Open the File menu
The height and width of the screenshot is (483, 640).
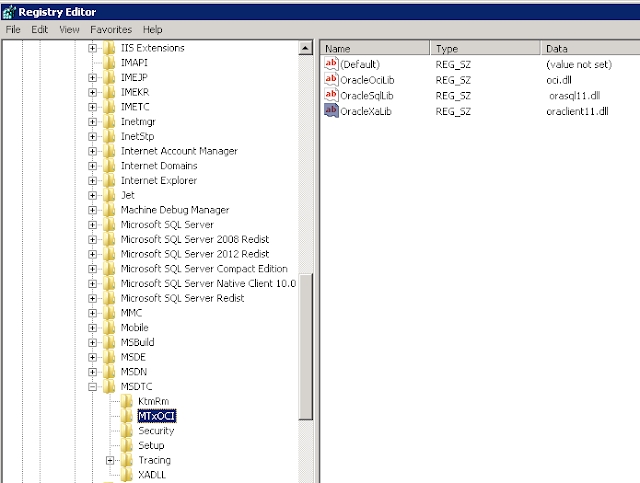[13, 29]
